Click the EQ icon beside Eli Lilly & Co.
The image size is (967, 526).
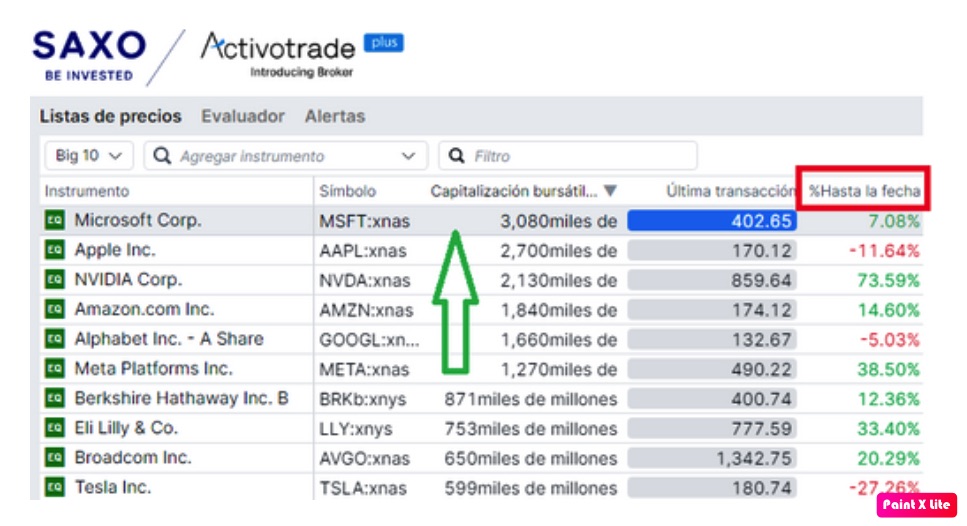click(x=54, y=429)
